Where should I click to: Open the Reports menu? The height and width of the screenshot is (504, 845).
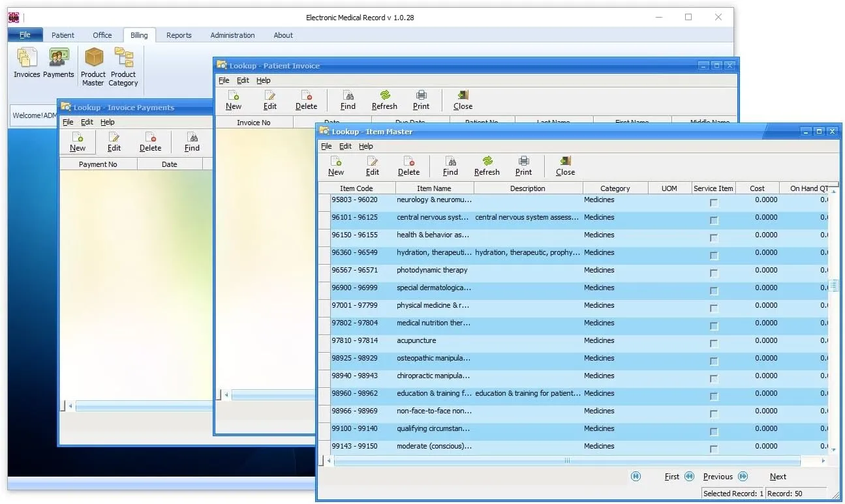(x=179, y=35)
